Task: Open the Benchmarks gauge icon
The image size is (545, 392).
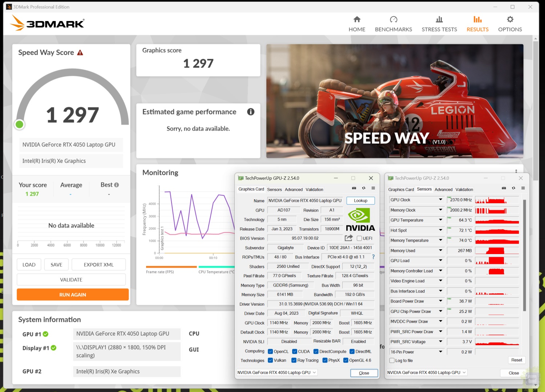Action: click(393, 20)
